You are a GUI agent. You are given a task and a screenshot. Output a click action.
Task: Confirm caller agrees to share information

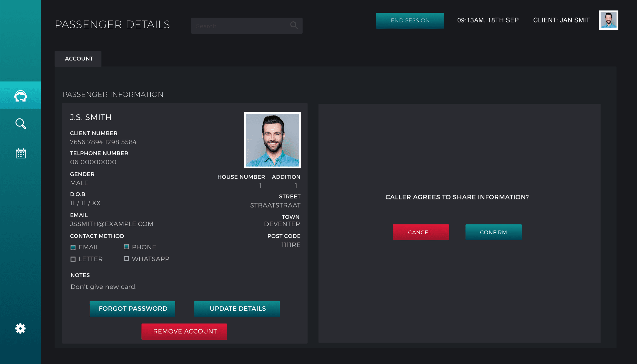pyautogui.click(x=493, y=232)
